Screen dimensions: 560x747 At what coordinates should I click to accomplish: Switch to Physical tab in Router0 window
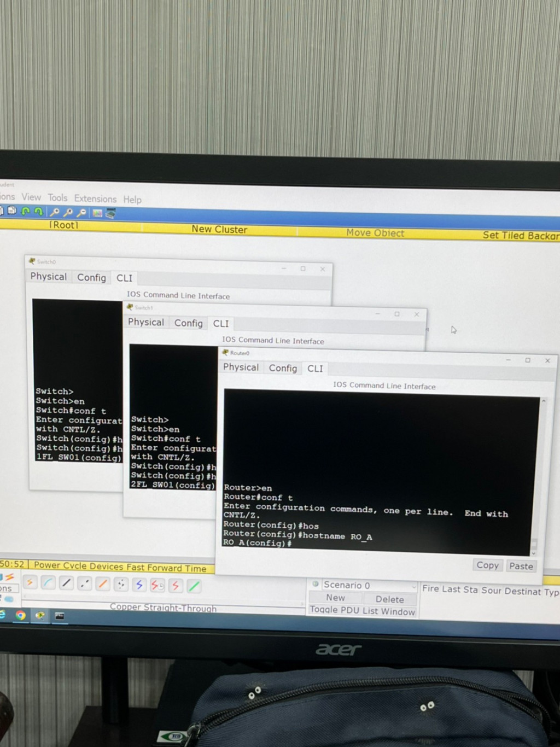point(241,367)
